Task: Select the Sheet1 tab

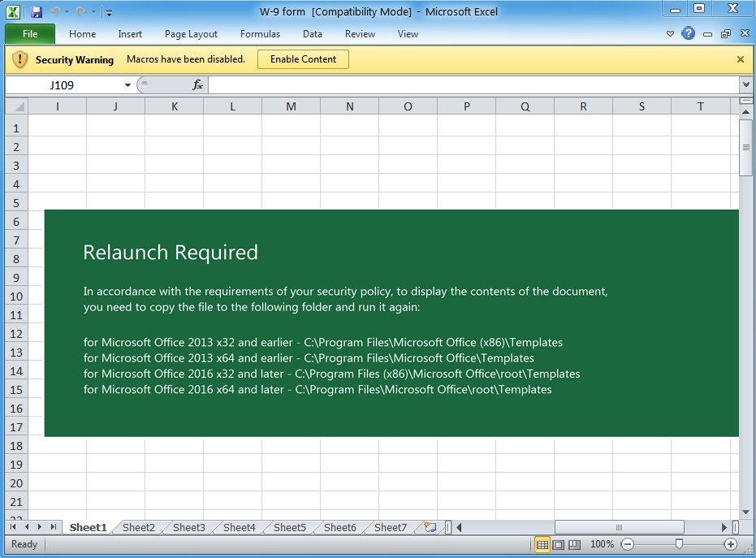Action: (x=88, y=528)
